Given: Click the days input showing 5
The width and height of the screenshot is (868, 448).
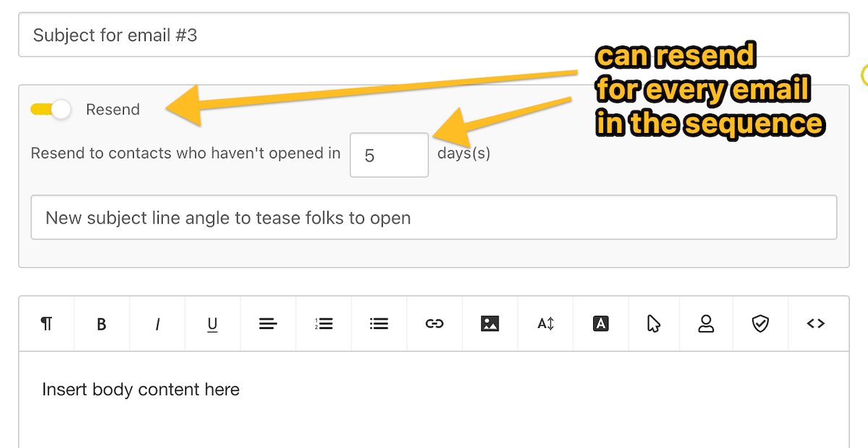Looking at the screenshot, I should click(388, 155).
